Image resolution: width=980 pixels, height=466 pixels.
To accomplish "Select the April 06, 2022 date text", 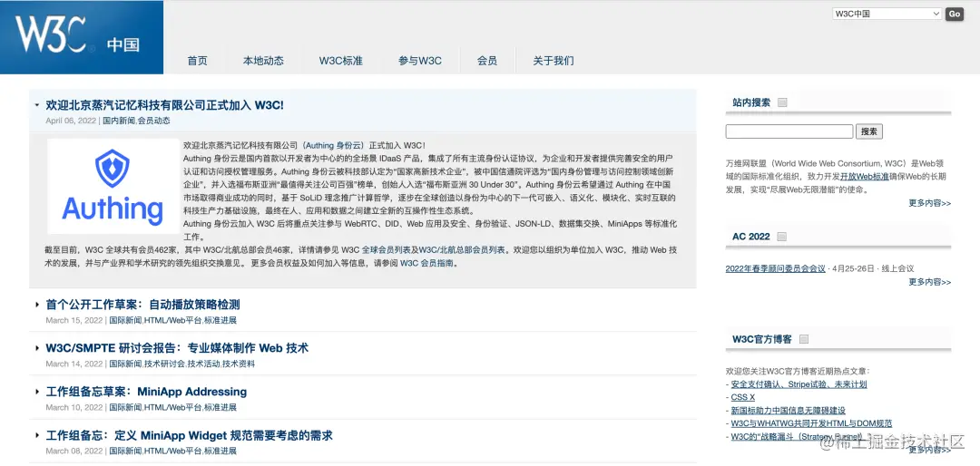I will pos(71,121).
